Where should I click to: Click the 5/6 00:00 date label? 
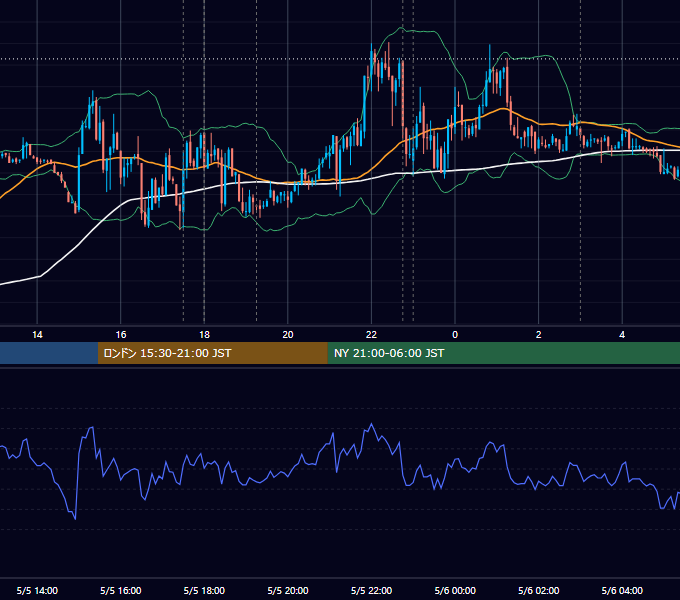(455, 590)
